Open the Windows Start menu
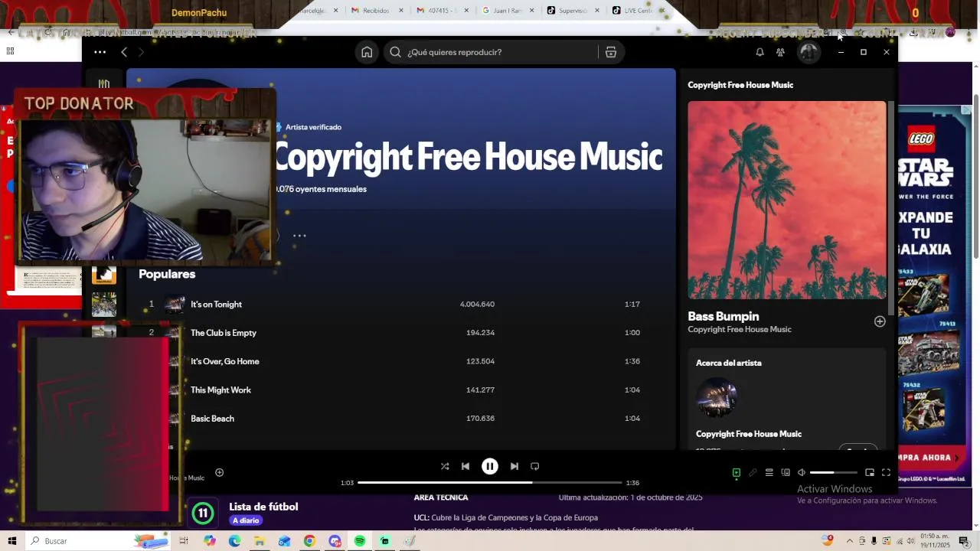The height and width of the screenshot is (551, 980). 11,541
